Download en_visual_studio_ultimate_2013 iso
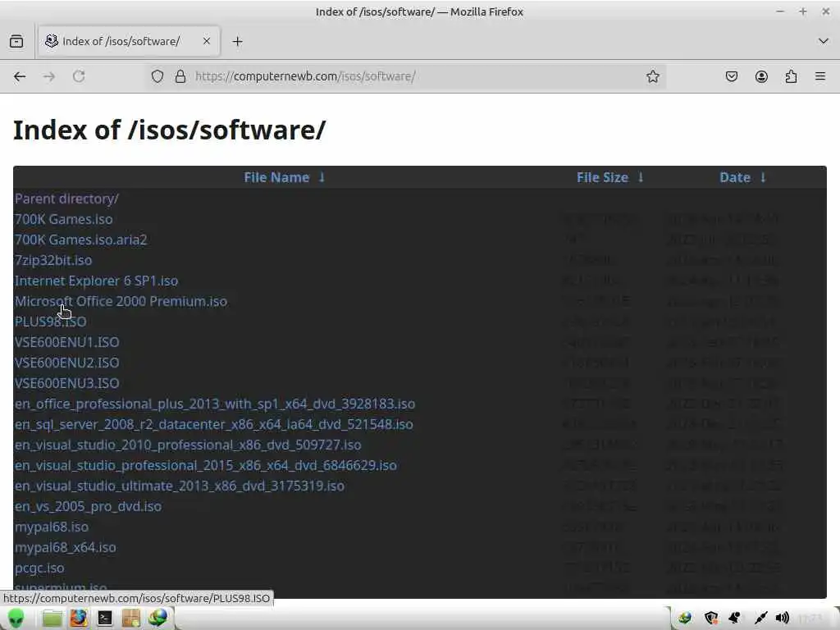Screen dimensions: 840x630 coord(180,486)
